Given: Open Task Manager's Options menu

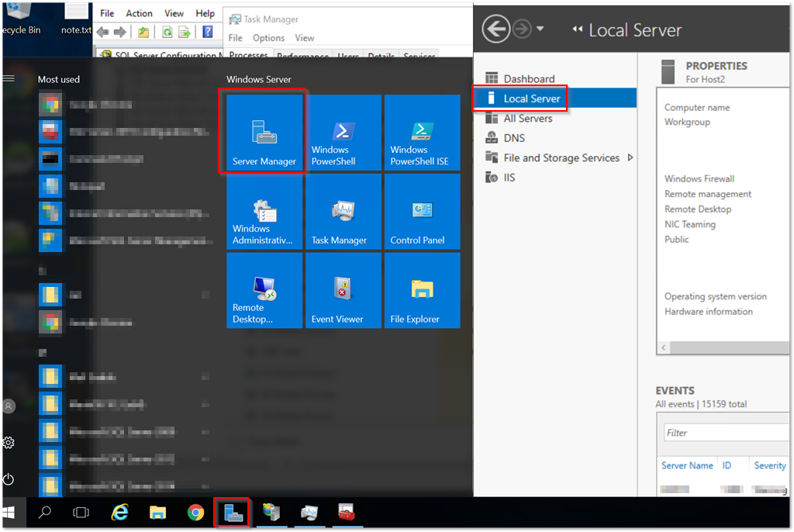Looking at the screenshot, I should [x=268, y=38].
